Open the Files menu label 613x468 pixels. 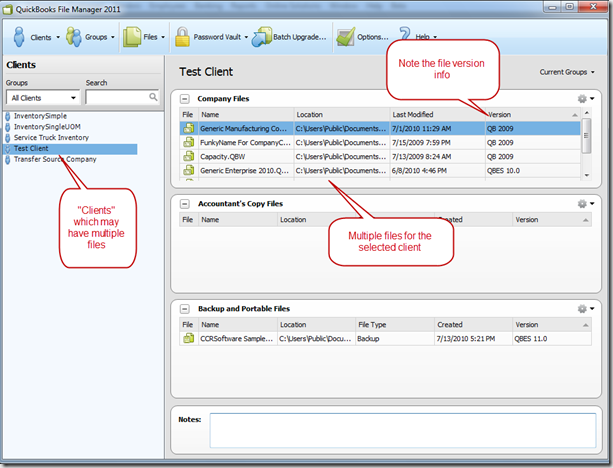tap(151, 37)
